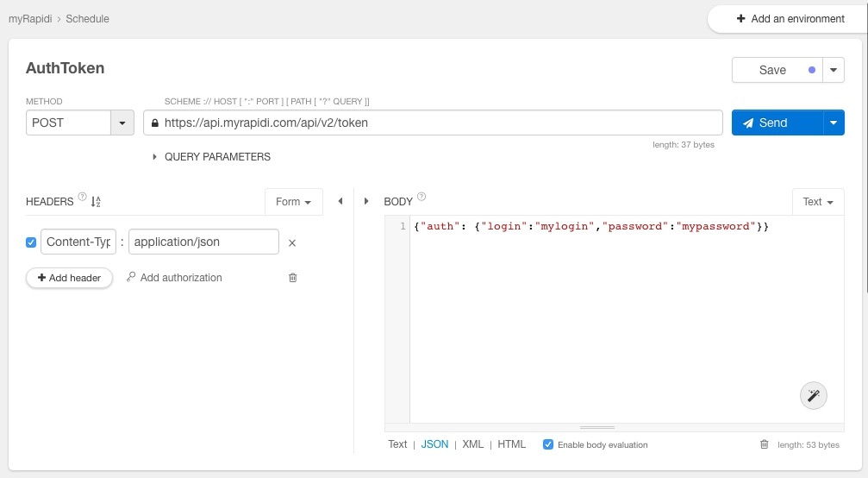This screenshot has height=478, width=868.
Task: Click the Send button
Action: pyautogui.click(x=777, y=123)
